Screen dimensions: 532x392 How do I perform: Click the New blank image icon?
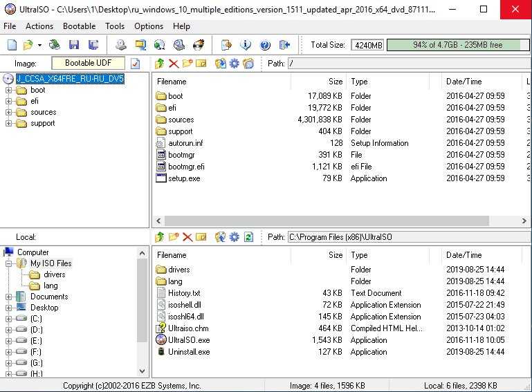[x=12, y=45]
